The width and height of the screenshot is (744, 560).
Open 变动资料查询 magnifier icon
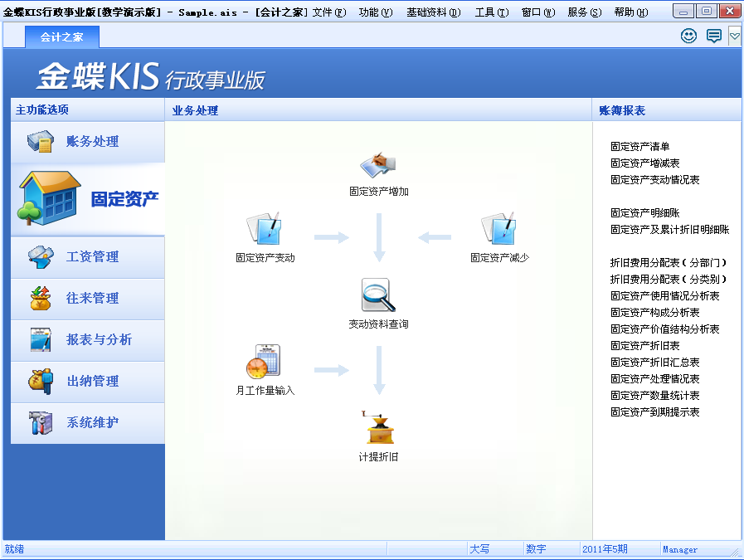click(x=378, y=295)
